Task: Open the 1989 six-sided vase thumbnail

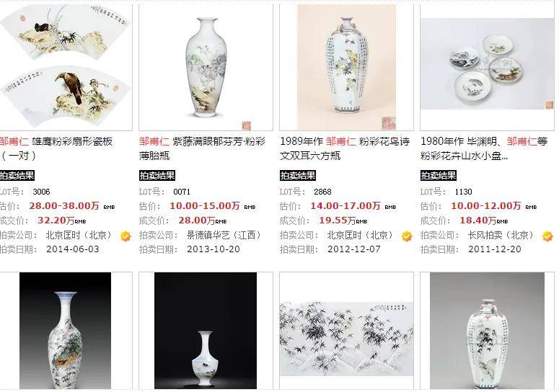Action: 346,66
